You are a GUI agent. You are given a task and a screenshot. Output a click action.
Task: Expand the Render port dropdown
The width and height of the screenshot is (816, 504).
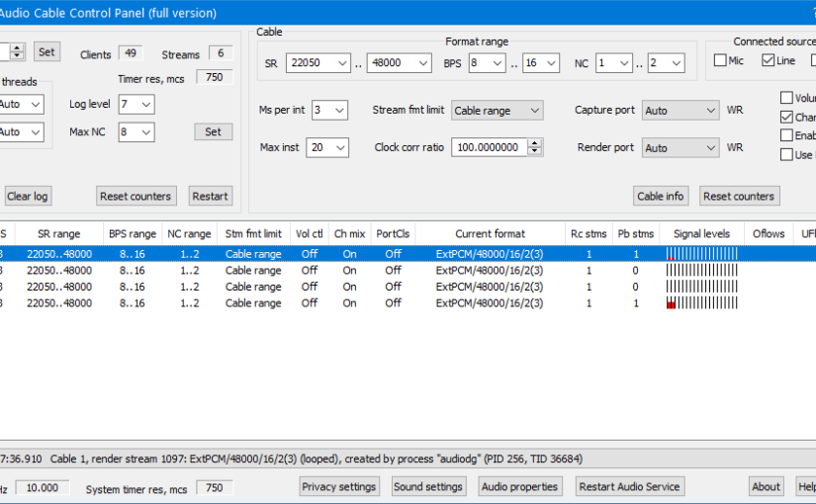pos(680,148)
